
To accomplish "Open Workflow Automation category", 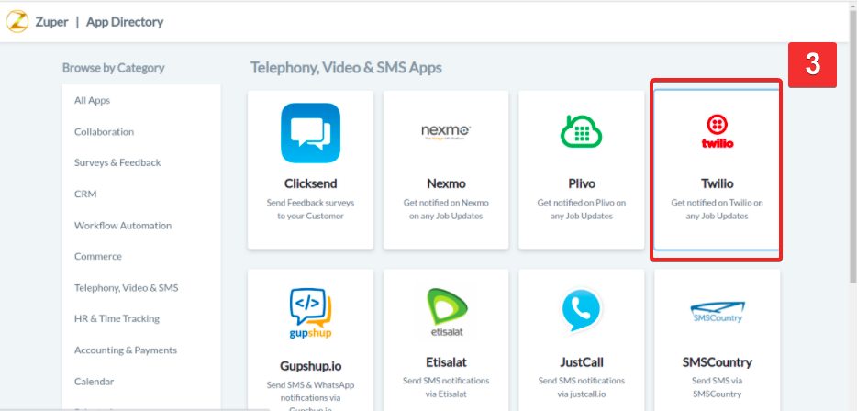I will point(123,226).
